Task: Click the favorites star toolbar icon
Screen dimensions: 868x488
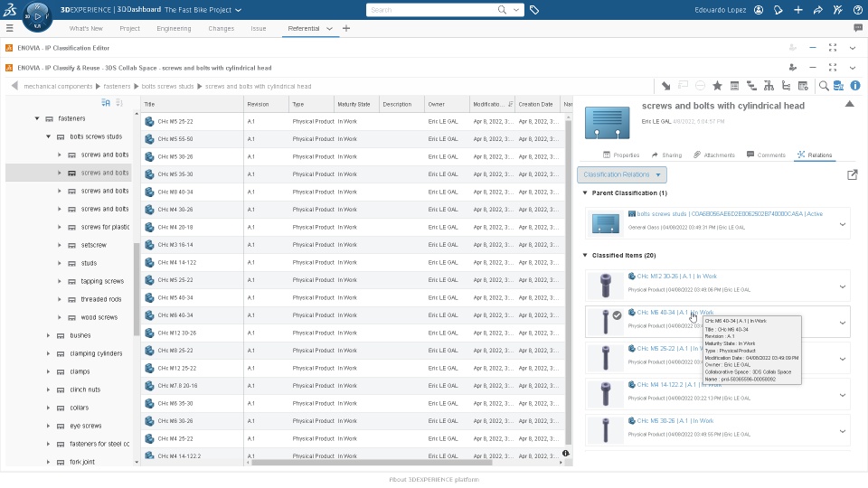Action: click(x=717, y=86)
